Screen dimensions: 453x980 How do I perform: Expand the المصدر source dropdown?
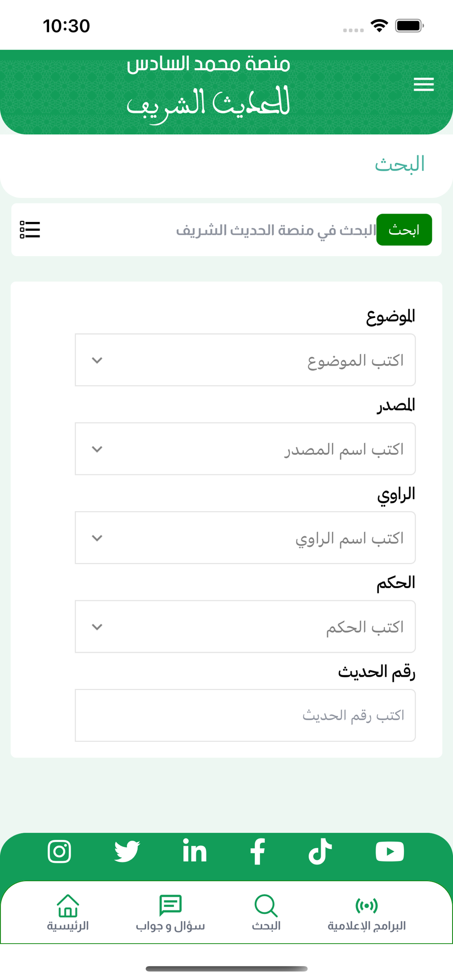click(x=245, y=449)
